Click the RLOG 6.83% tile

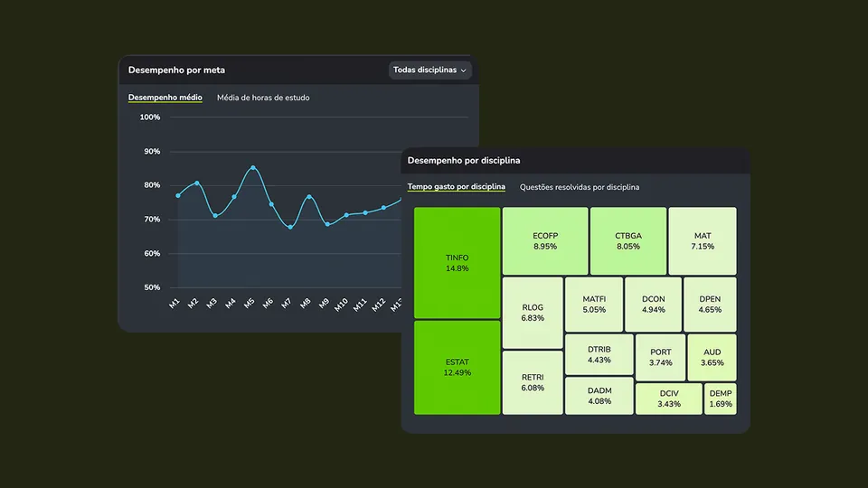[x=533, y=313]
